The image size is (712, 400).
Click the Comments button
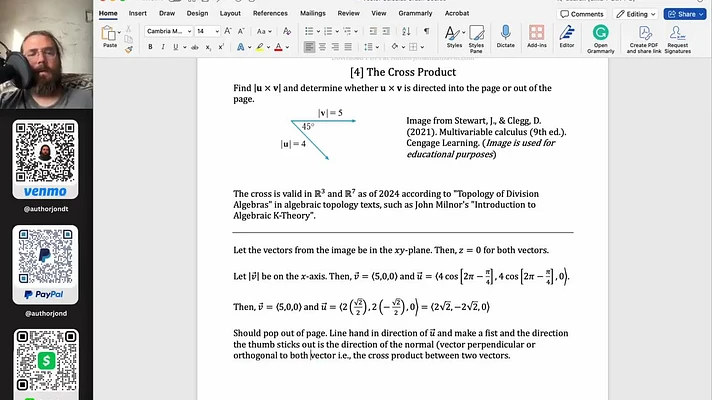click(582, 14)
